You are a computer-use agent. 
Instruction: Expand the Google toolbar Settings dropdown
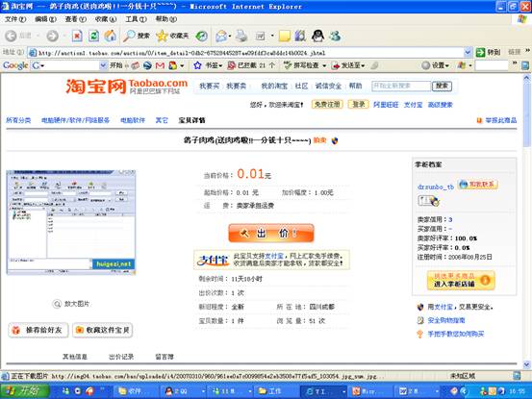click(447, 65)
